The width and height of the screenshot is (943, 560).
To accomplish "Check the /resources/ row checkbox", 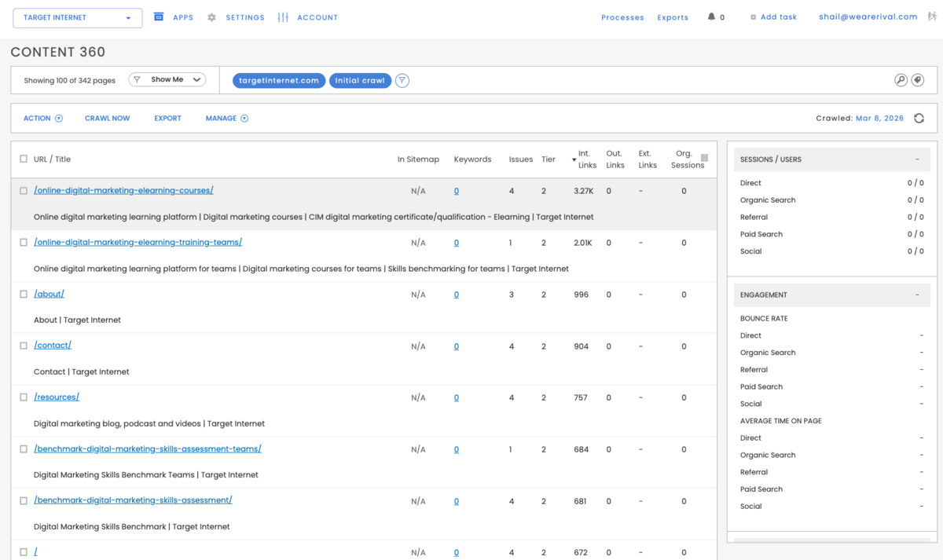I will coord(24,397).
